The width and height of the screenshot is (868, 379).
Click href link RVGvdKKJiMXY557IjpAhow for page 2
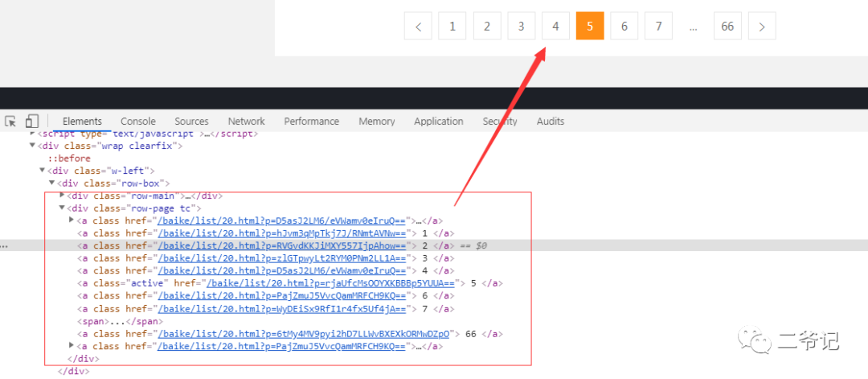click(x=282, y=245)
